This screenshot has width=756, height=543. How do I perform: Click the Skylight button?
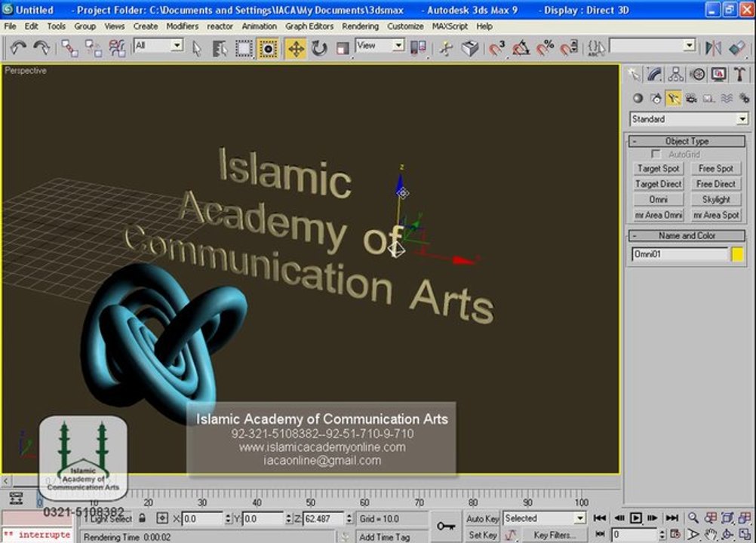[x=716, y=199]
